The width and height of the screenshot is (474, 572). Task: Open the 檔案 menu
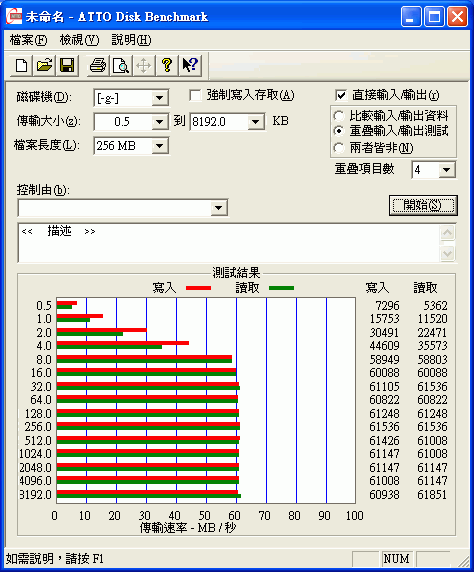point(28,40)
